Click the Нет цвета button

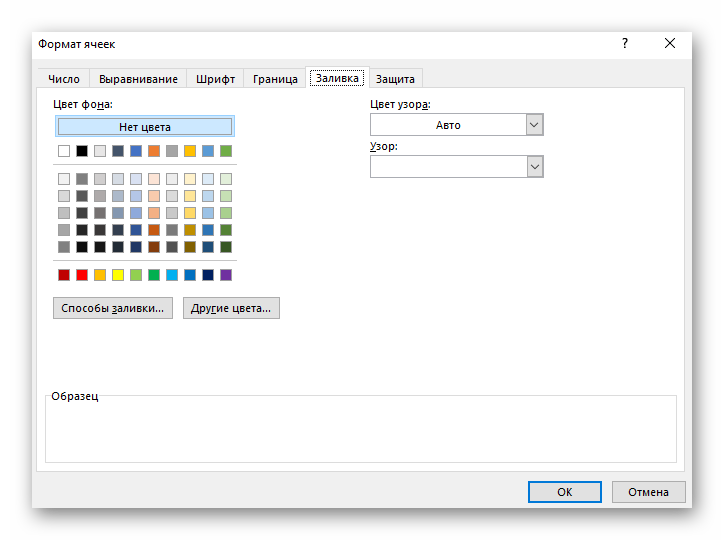pos(145,126)
